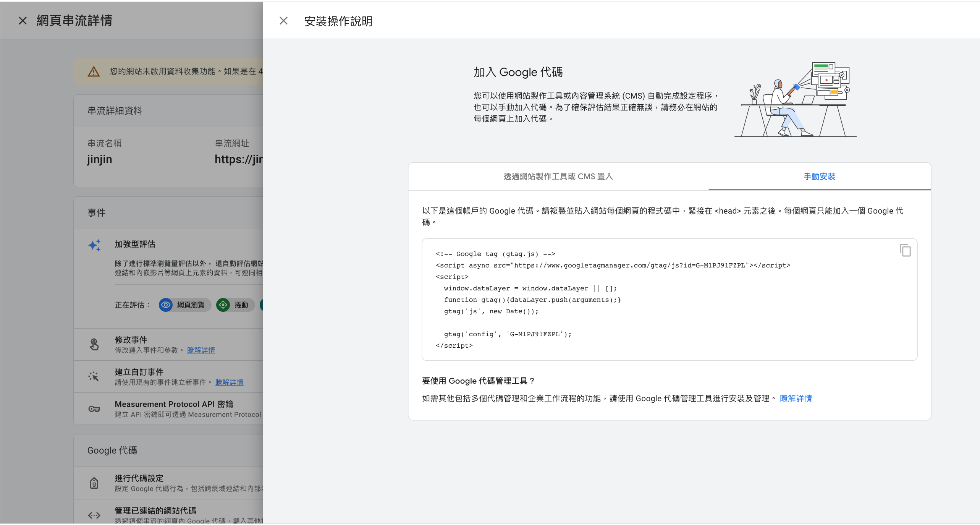Open 瞭解詳情 link under 修改事件
The height and width of the screenshot is (525, 980).
[201, 350]
